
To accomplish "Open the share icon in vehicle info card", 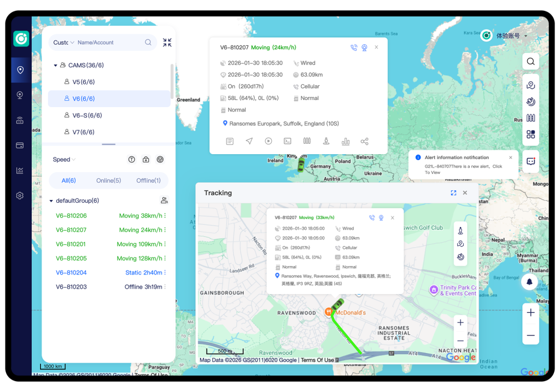I will [x=365, y=141].
